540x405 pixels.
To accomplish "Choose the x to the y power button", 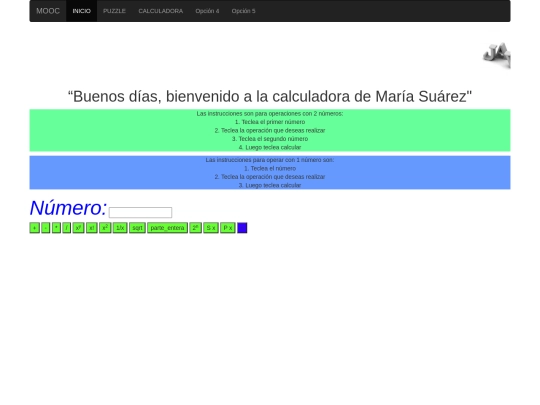I will 78,228.
